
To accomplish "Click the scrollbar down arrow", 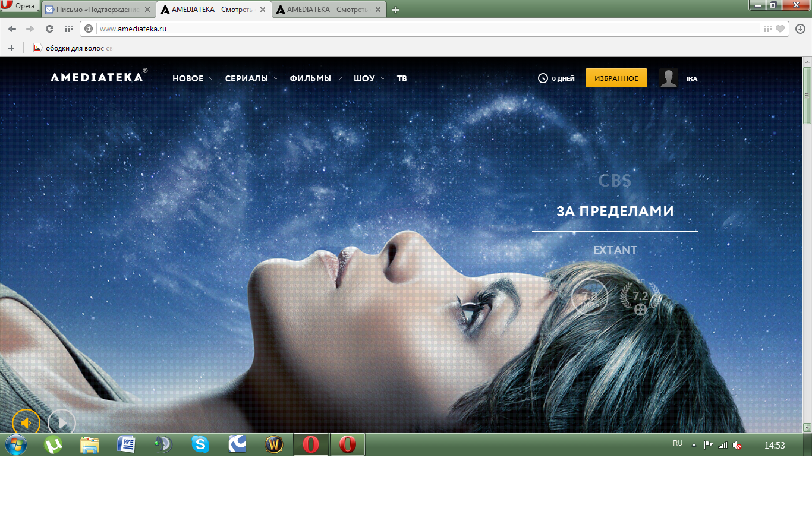I will tap(807, 427).
